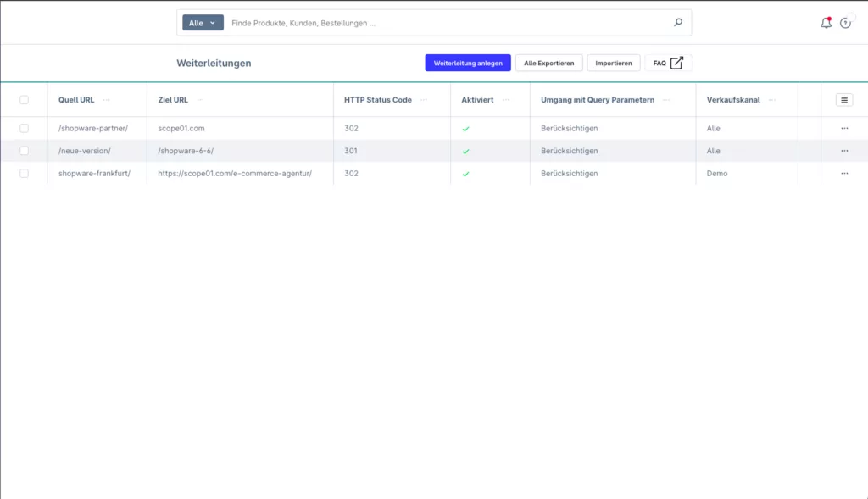Select the shopware-frankfurt/ row checkbox
Screen dimensions: 868x499
24,174
